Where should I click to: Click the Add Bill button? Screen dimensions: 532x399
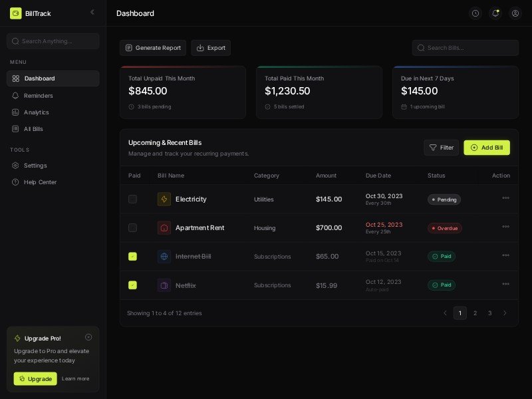487,148
